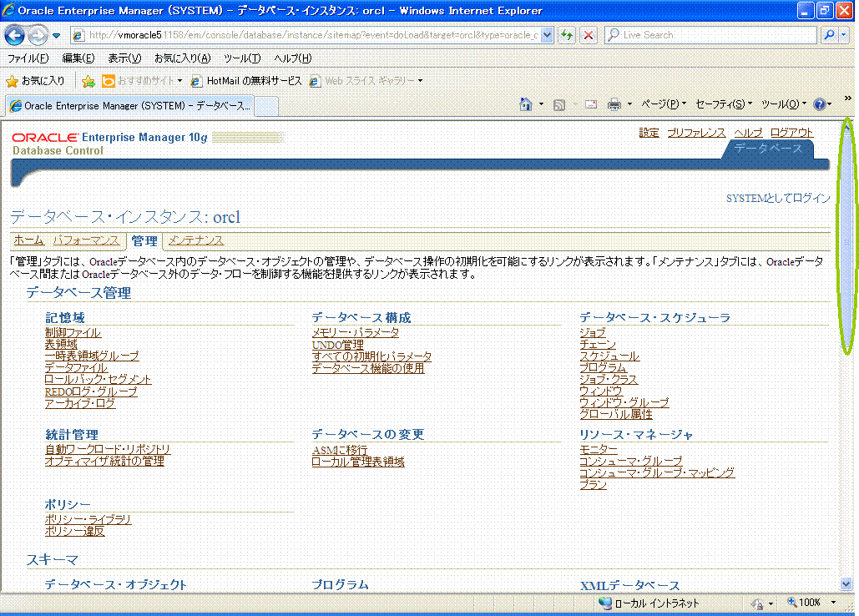Open the ポリシー・ライブラリ link
The height and width of the screenshot is (616, 859).
(88, 519)
